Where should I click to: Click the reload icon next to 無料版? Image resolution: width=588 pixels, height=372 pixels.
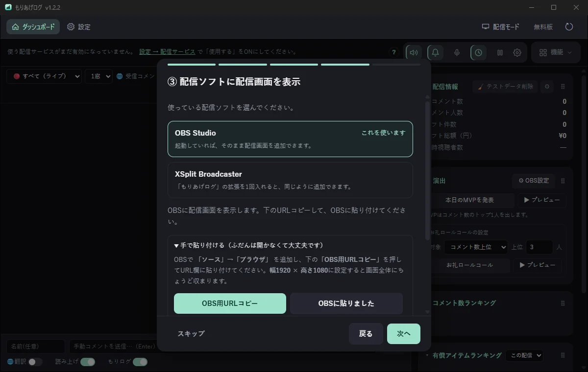tap(569, 27)
